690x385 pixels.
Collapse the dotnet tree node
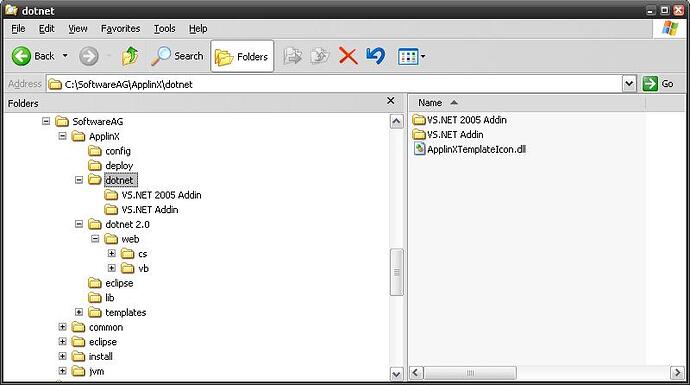click(x=79, y=180)
